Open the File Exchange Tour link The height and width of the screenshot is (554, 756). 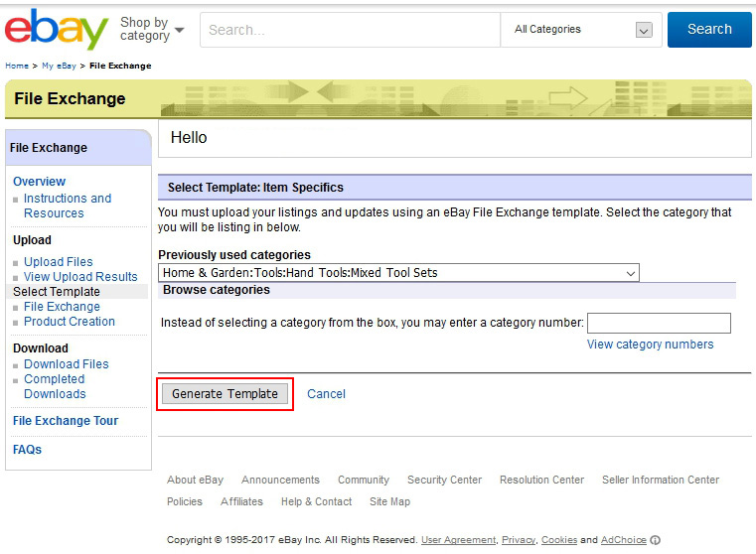[66, 421]
